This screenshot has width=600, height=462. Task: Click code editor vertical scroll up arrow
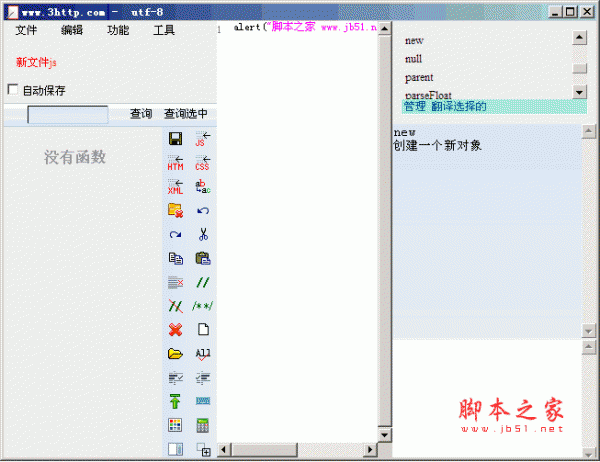pyautogui.click(x=385, y=29)
